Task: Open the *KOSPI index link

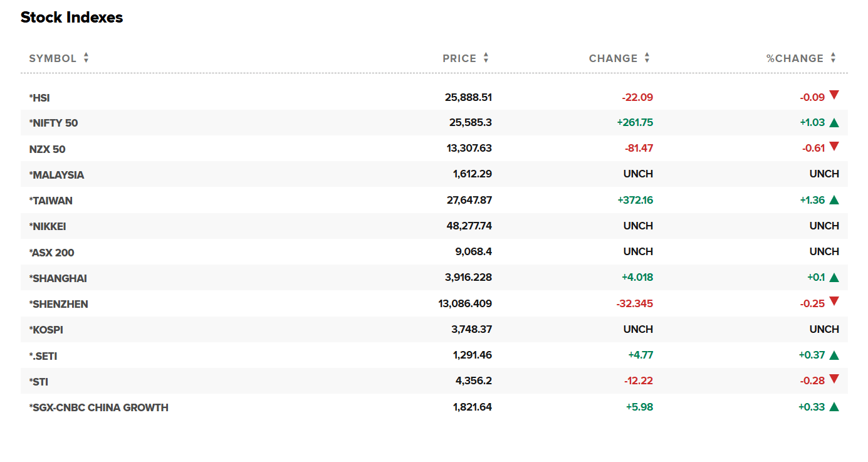Action: click(46, 330)
